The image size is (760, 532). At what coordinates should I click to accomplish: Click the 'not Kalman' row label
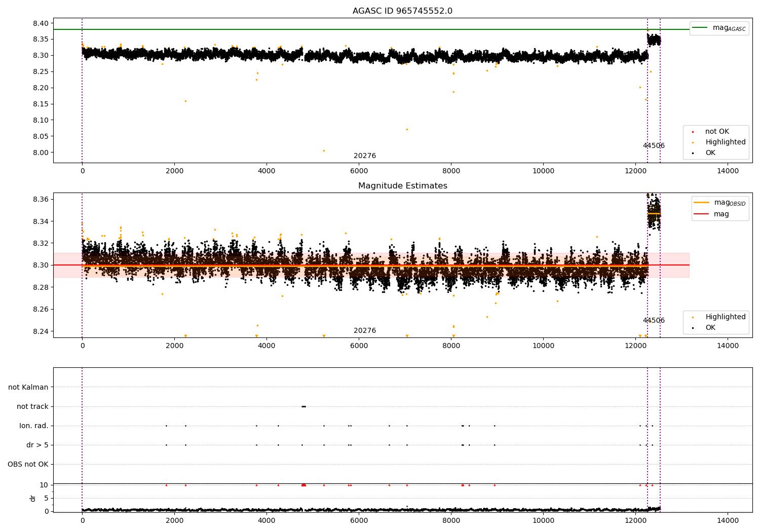[28, 388]
